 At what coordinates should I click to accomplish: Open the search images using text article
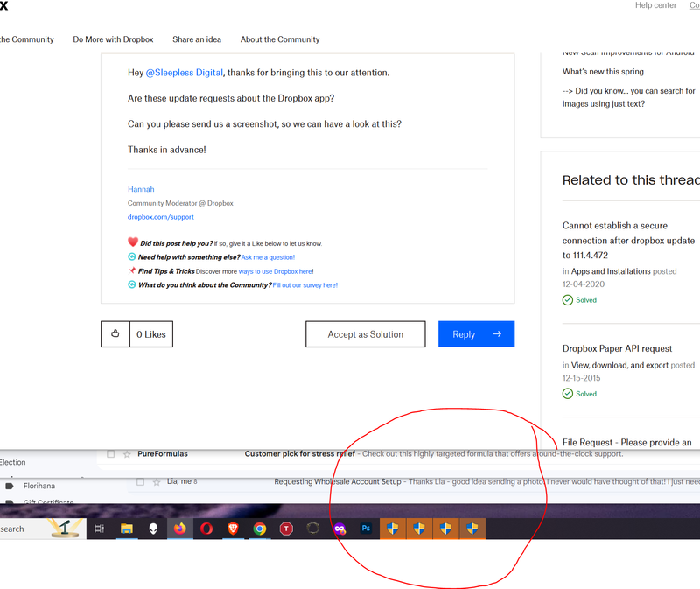(628, 97)
